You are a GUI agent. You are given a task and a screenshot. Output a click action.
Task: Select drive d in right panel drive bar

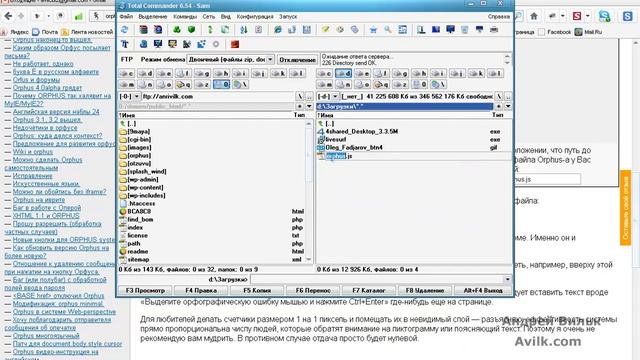343,73
